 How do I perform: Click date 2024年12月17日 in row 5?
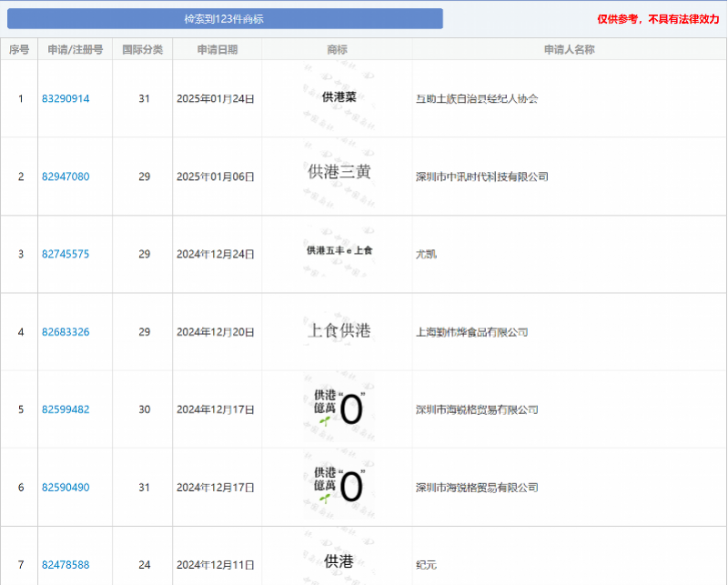[x=216, y=409]
